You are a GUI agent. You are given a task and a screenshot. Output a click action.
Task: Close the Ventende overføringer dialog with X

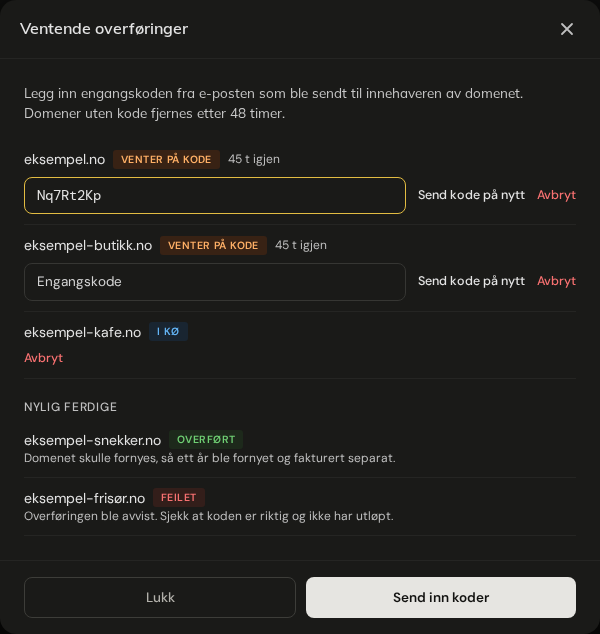click(566, 29)
